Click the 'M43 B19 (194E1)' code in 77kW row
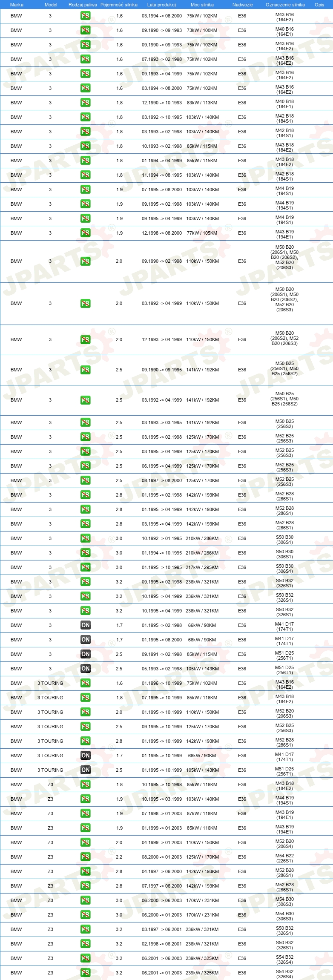333x980 pixels. [284, 234]
